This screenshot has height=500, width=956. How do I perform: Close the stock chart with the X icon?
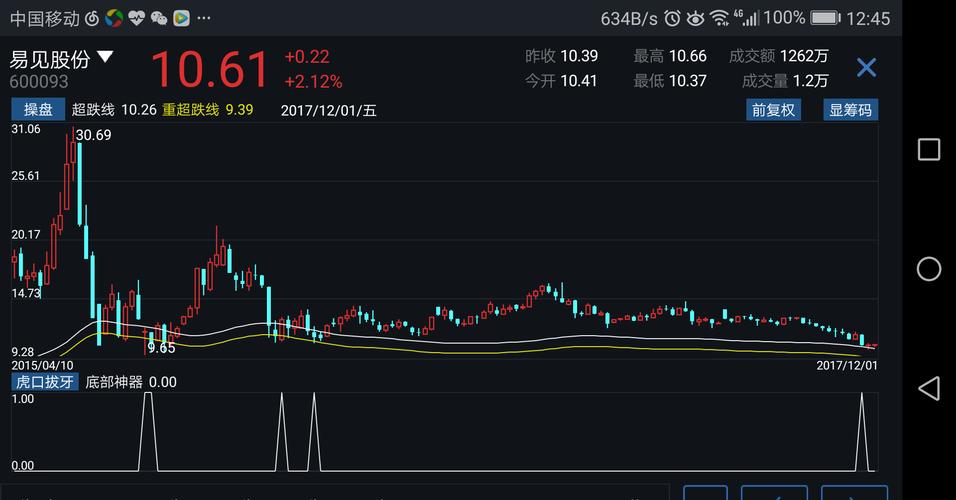coord(866,68)
